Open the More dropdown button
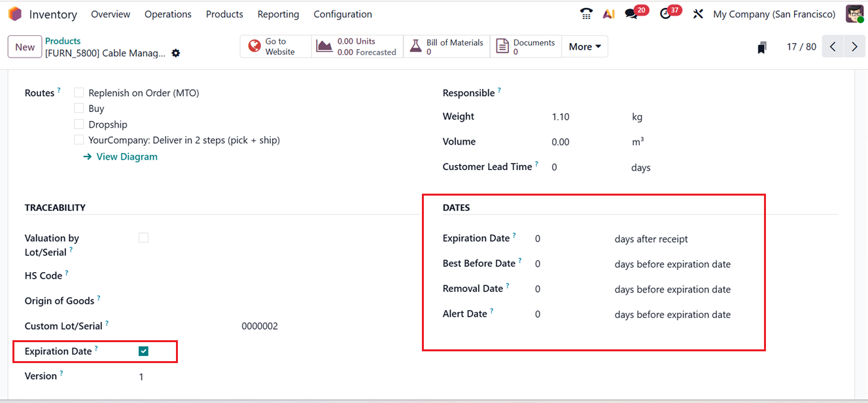This screenshot has width=868, height=403. pos(585,46)
